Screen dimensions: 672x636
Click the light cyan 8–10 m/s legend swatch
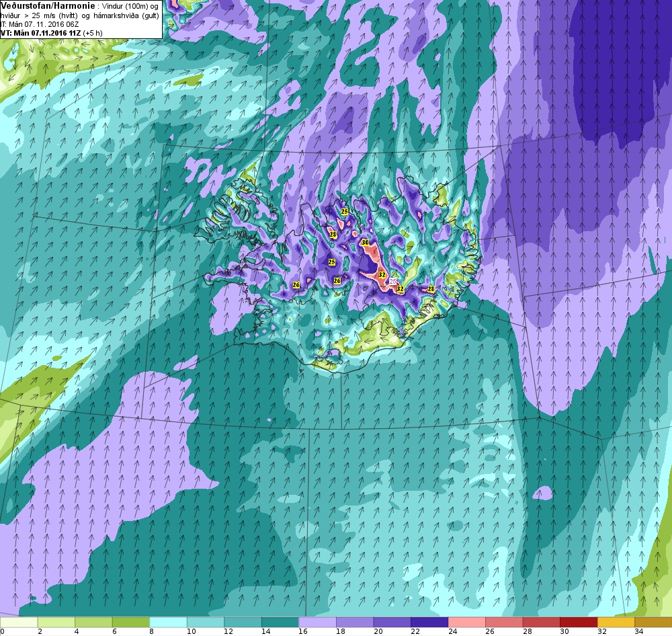pyautogui.click(x=168, y=622)
